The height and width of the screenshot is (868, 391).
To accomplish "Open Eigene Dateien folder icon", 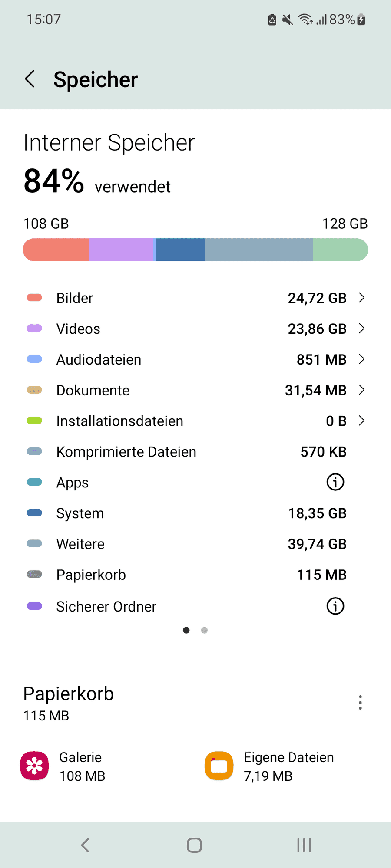I will click(219, 766).
